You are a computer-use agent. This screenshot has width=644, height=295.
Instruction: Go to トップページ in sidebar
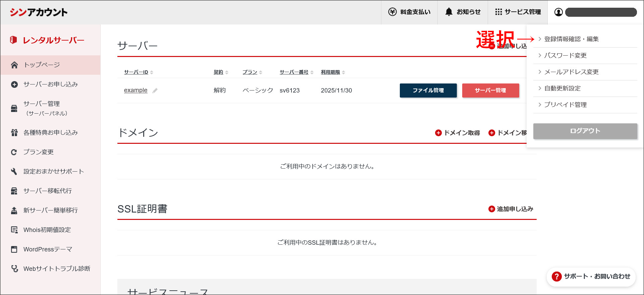50,65
